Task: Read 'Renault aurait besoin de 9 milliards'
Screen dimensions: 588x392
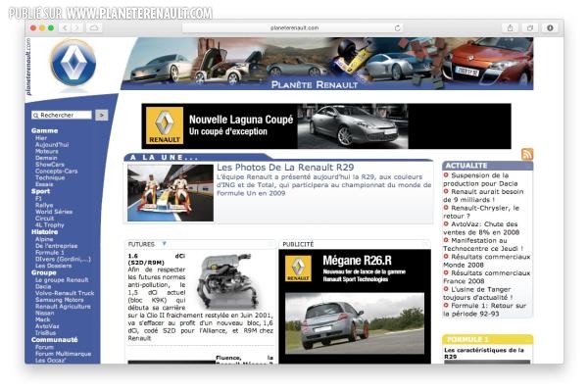Action: pyautogui.click(x=483, y=195)
